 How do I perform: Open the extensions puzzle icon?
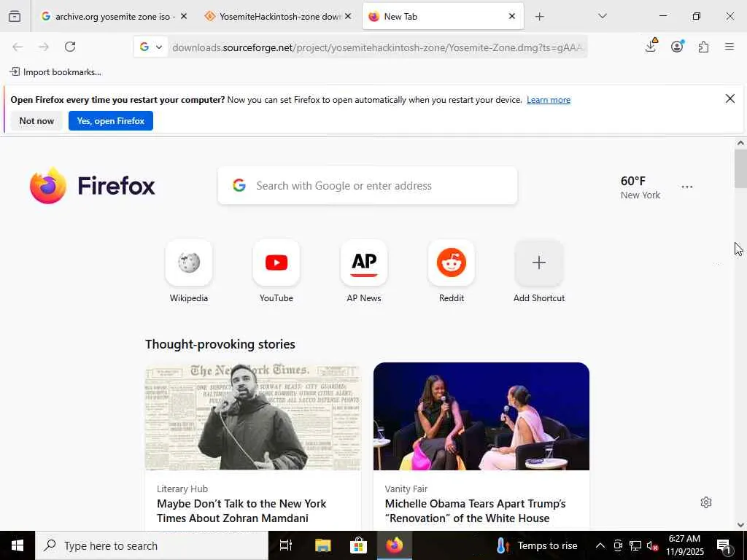click(x=703, y=47)
